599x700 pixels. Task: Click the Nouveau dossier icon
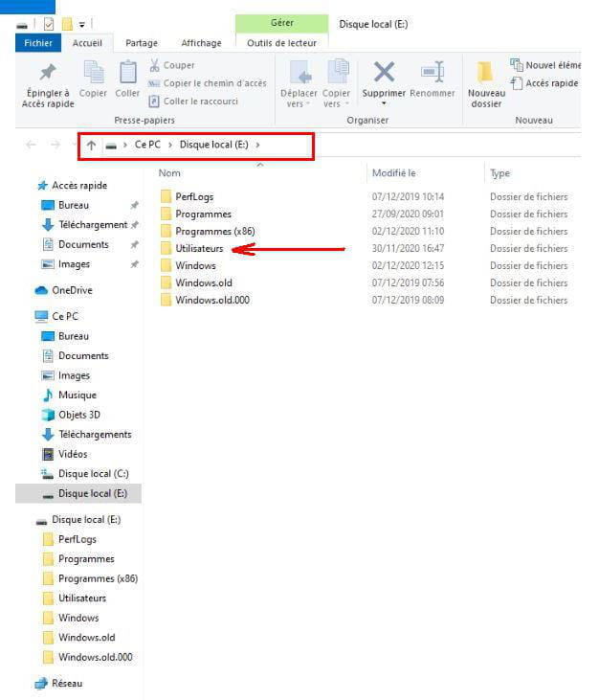485,73
